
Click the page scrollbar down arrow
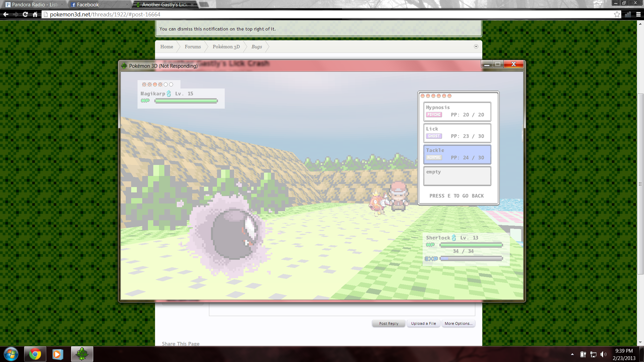click(x=640, y=343)
